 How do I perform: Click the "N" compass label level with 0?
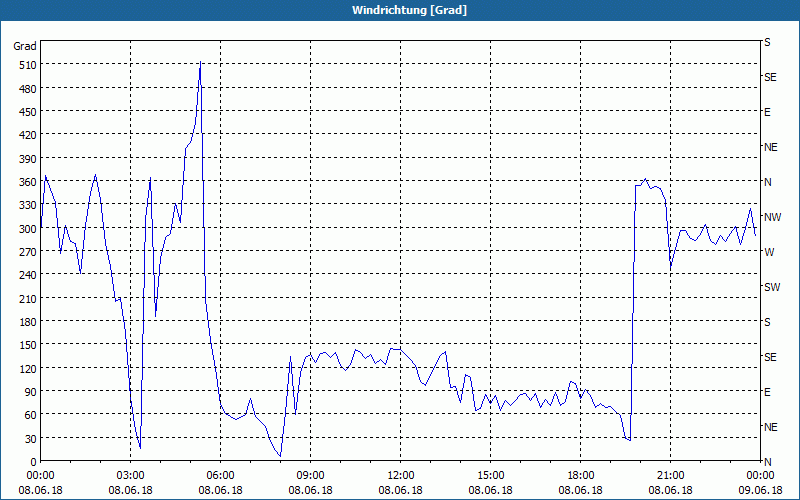click(767, 462)
